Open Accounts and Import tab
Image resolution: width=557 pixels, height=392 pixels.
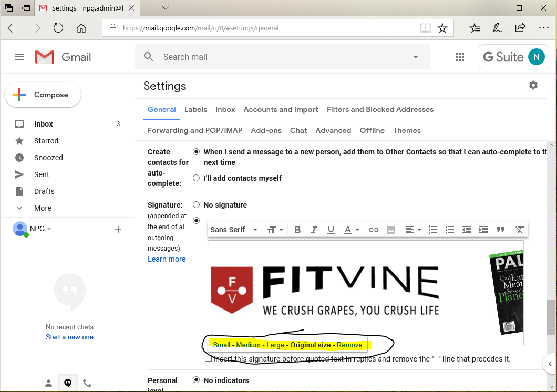coord(281,109)
